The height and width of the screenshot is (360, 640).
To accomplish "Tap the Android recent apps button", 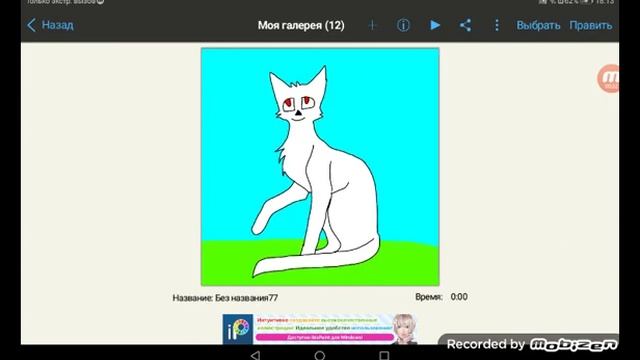I will tap(384, 355).
